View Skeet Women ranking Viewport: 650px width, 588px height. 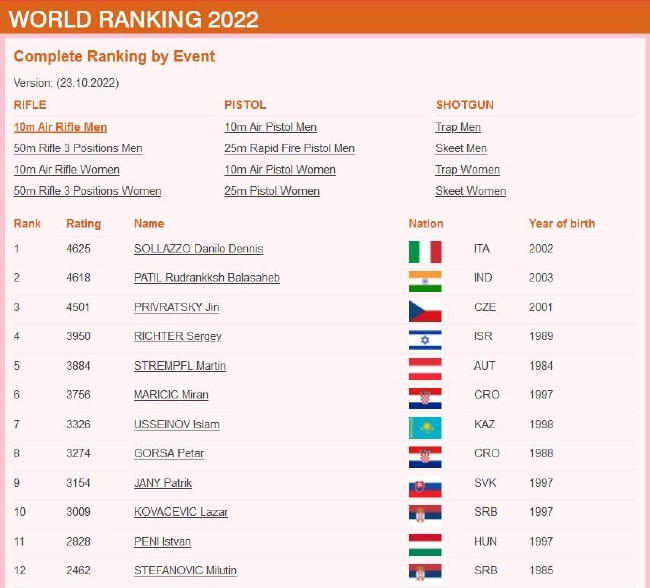pos(470,191)
